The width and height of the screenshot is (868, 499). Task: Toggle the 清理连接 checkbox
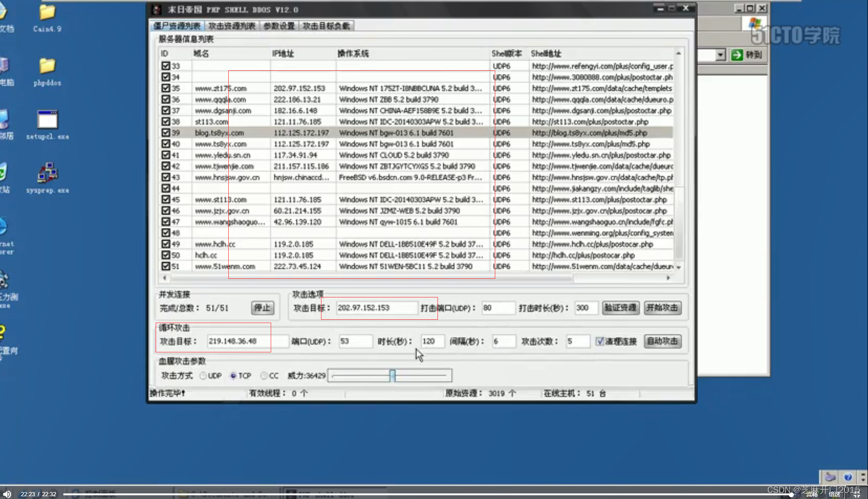[x=600, y=341]
